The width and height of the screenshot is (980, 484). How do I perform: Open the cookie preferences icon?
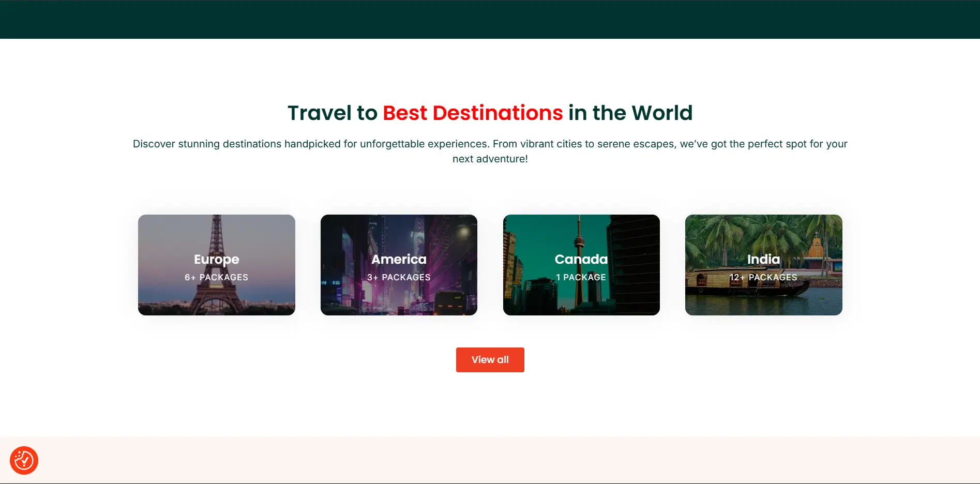tap(24, 460)
